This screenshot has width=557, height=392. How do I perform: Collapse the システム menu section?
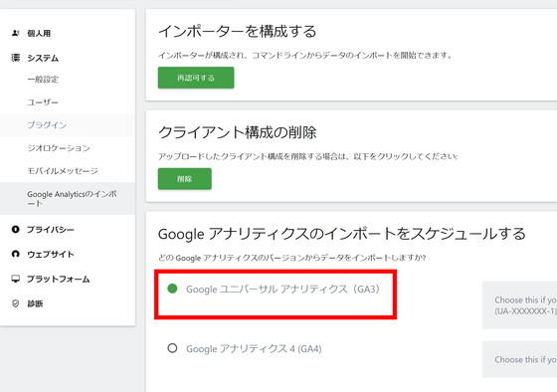[43, 58]
